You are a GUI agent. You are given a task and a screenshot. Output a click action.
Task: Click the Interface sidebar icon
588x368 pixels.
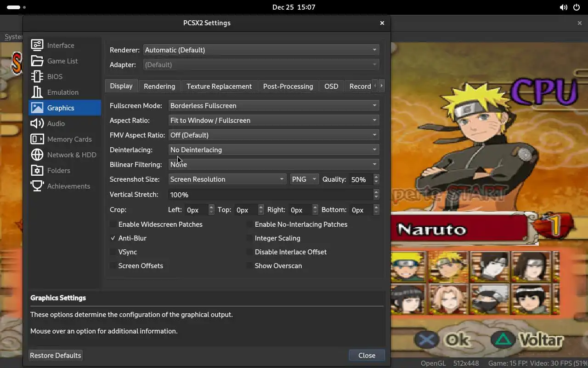click(x=37, y=45)
